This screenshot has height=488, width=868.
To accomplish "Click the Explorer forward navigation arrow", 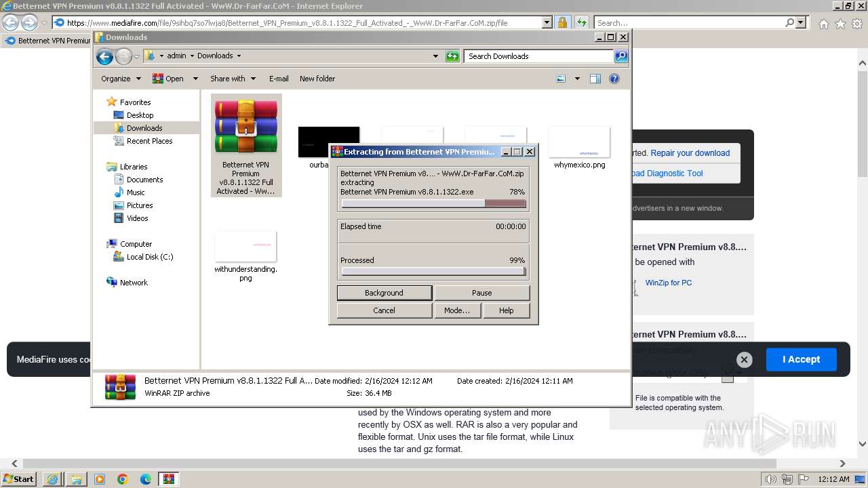I will [x=123, y=56].
